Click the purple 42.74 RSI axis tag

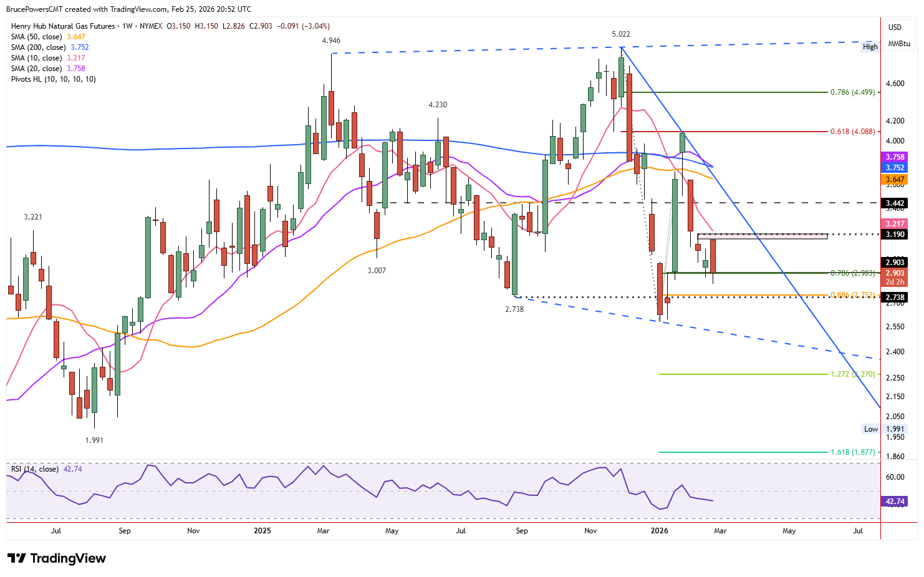pyautogui.click(x=895, y=502)
